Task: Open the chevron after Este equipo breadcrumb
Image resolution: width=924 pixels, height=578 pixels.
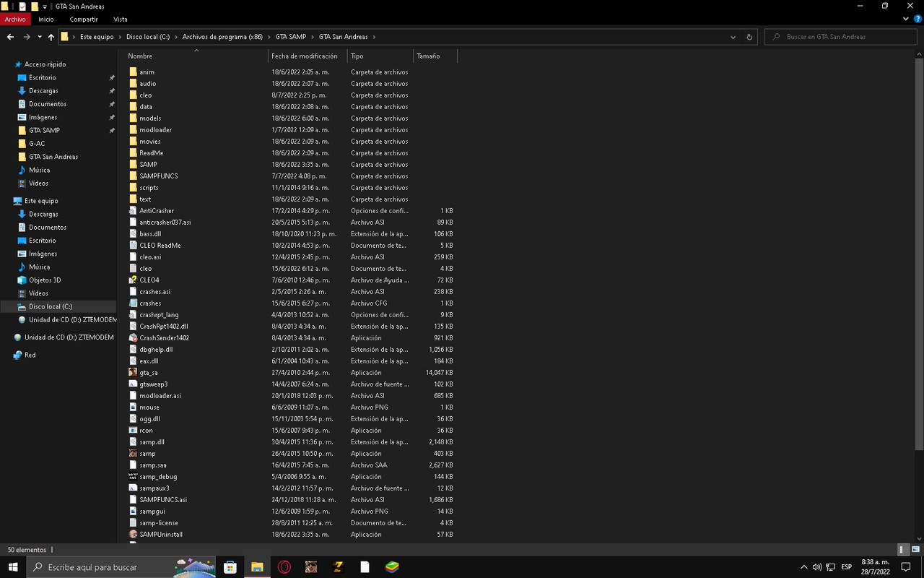Action: point(120,37)
